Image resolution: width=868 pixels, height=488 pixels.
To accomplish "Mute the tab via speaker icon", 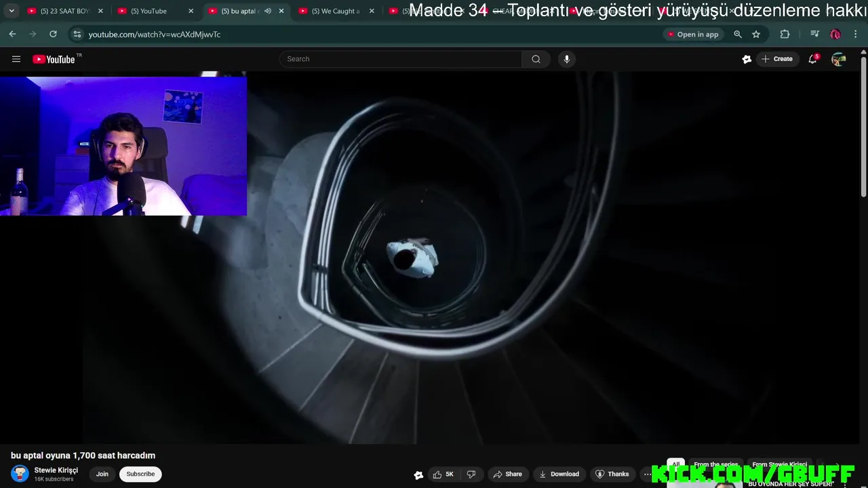I will click(268, 11).
